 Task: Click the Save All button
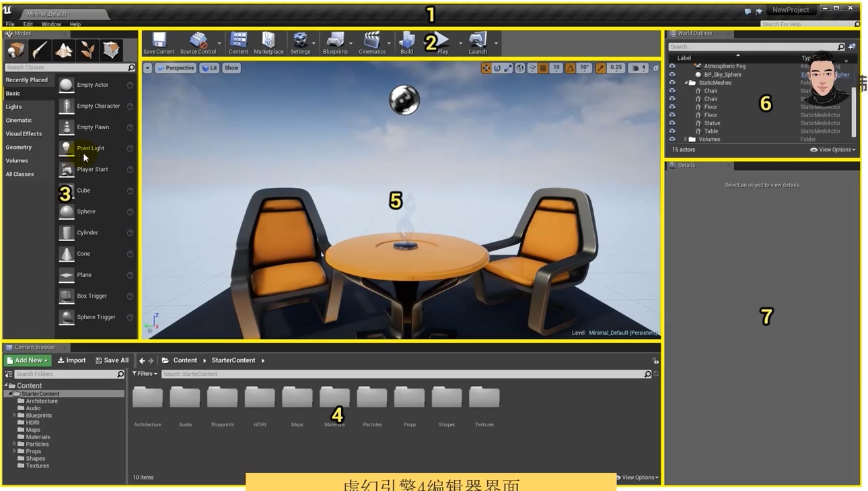(112, 361)
